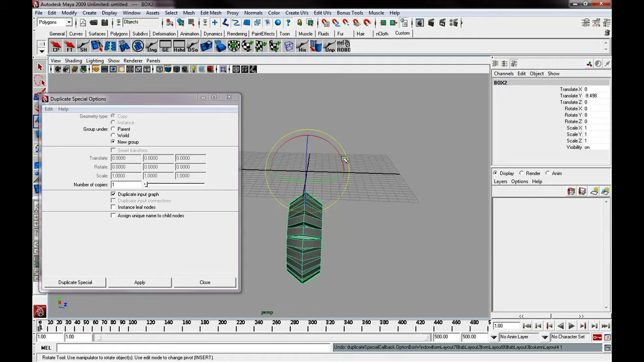Select New group radio button
This screenshot has height=362, width=644.
[x=113, y=142]
